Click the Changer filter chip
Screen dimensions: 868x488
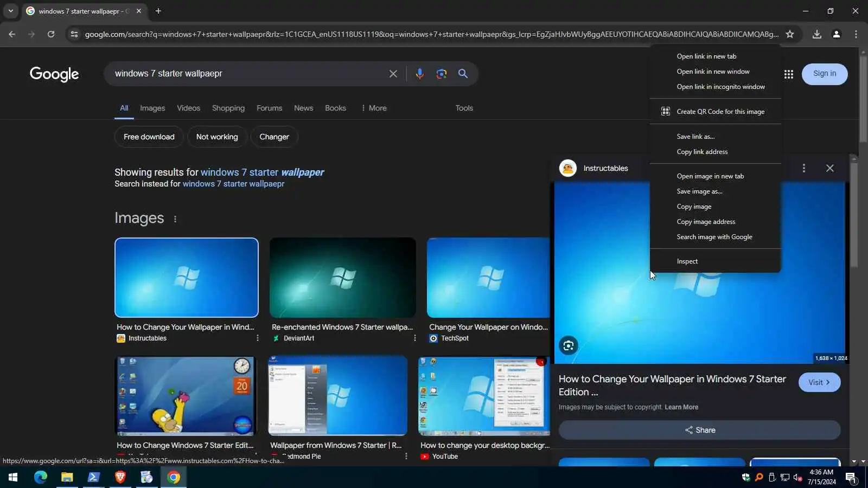pos(274,137)
